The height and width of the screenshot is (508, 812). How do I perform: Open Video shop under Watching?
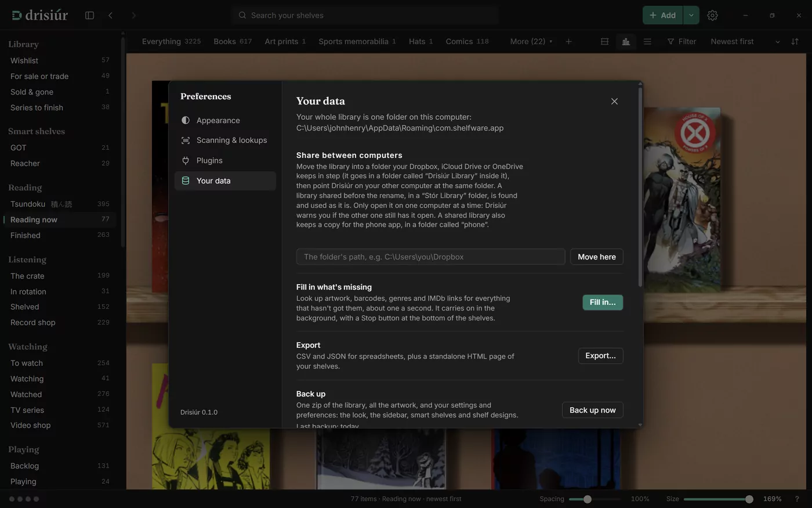point(60,425)
